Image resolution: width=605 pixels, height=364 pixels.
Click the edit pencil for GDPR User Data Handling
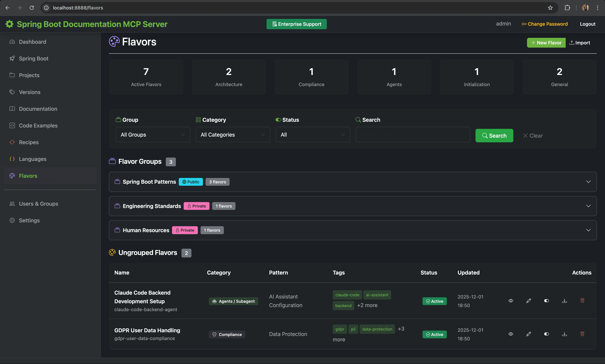pos(529,334)
